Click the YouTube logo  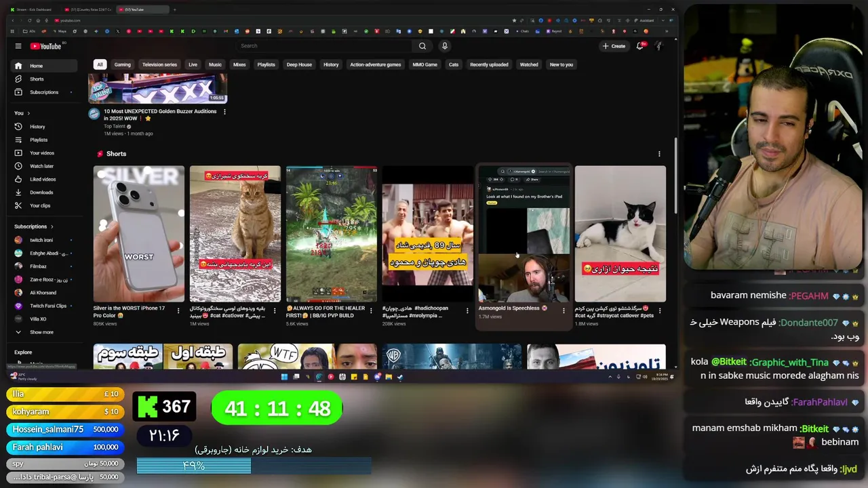click(45, 46)
